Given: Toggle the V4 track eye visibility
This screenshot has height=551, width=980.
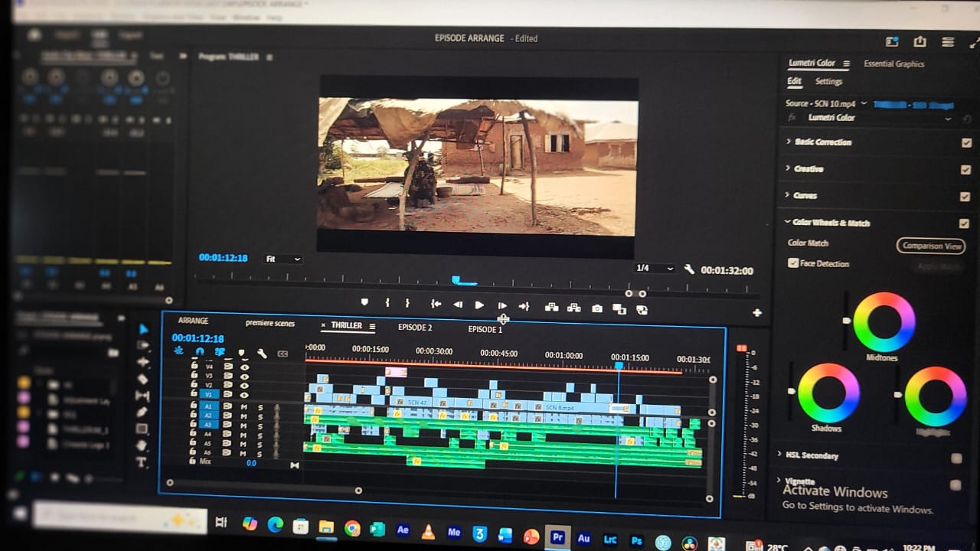Looking at the screenshot, I should (245, 367).
